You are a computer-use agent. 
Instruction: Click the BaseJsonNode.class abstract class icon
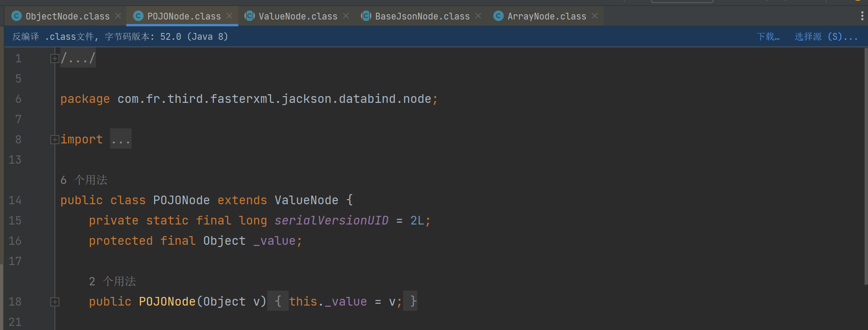366,16
